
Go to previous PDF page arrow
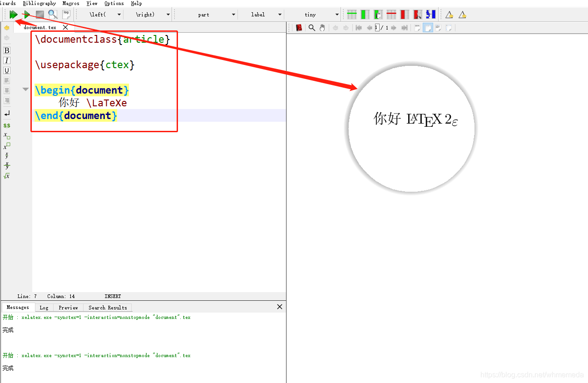click(369, 28)
